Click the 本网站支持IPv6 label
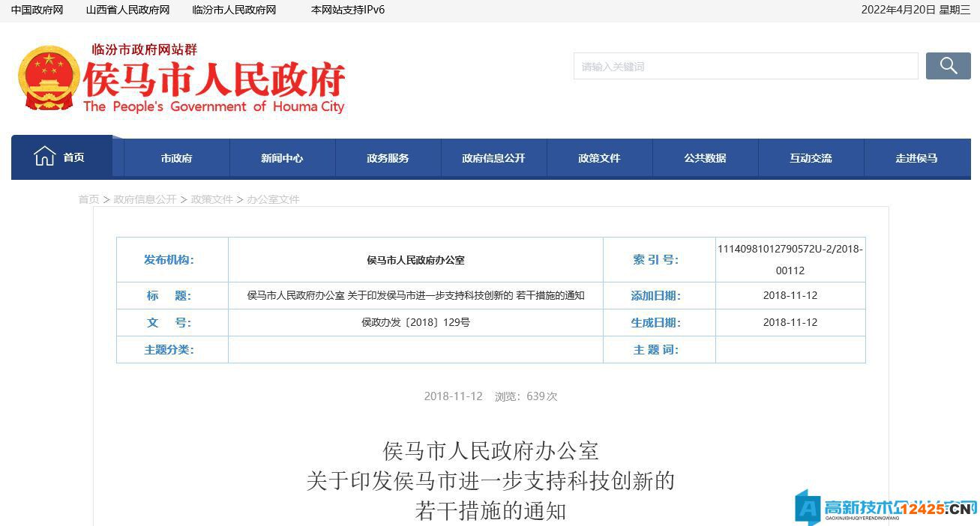Image resolution: width=980 pixels, height=526 pixels. click(x=347, y=10)
